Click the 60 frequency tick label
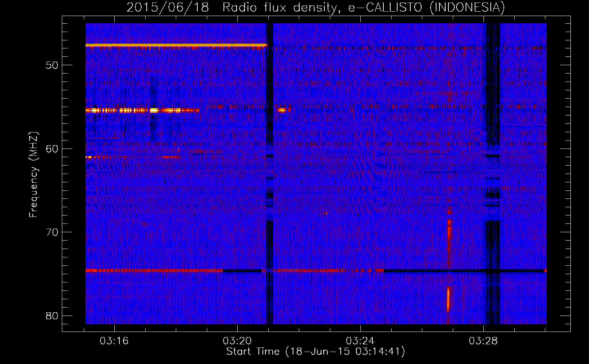 pos(52,149)
